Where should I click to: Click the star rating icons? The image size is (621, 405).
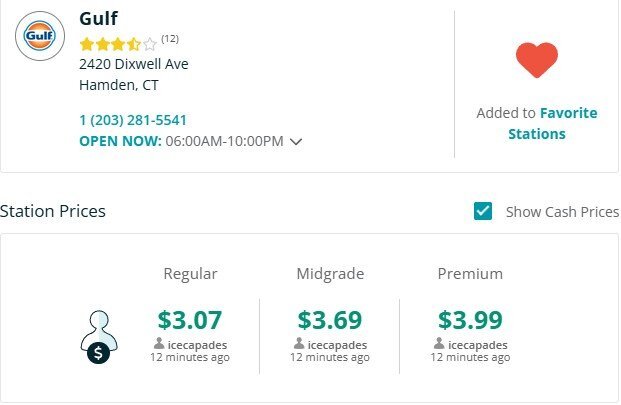[118, 44]
